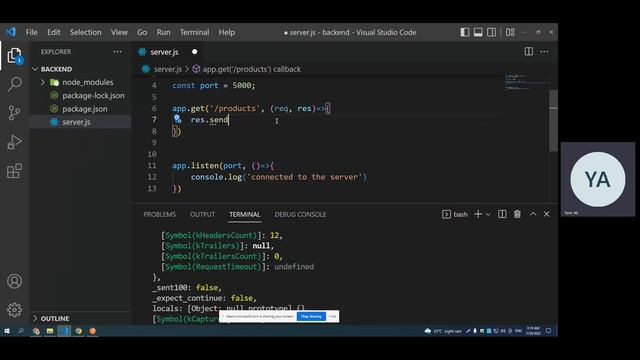Open the Search view icon
This screenshot has width=640, height=360.
[14, 84]
